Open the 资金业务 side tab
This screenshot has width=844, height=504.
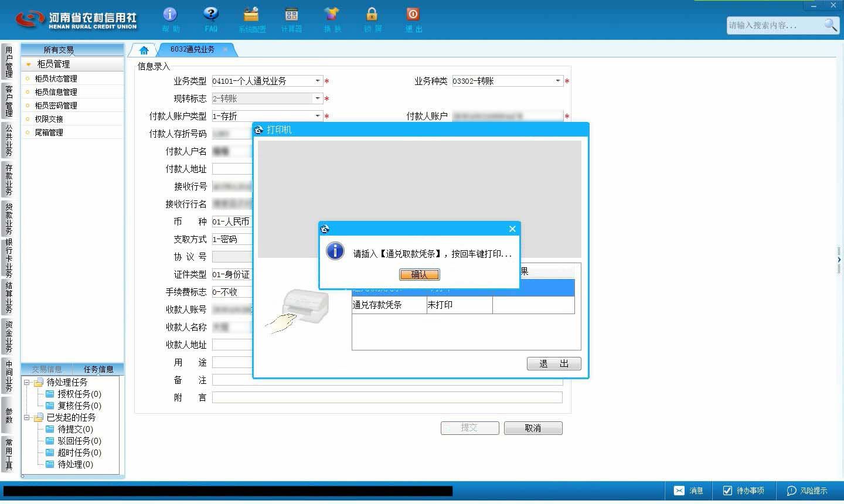[9, 336]
